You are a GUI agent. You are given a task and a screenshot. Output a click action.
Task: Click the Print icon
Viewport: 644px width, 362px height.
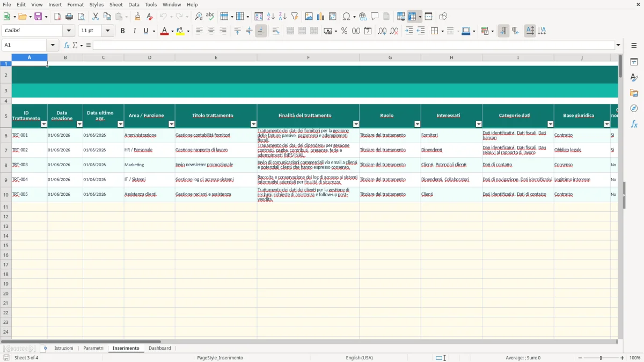pos(69,17)
